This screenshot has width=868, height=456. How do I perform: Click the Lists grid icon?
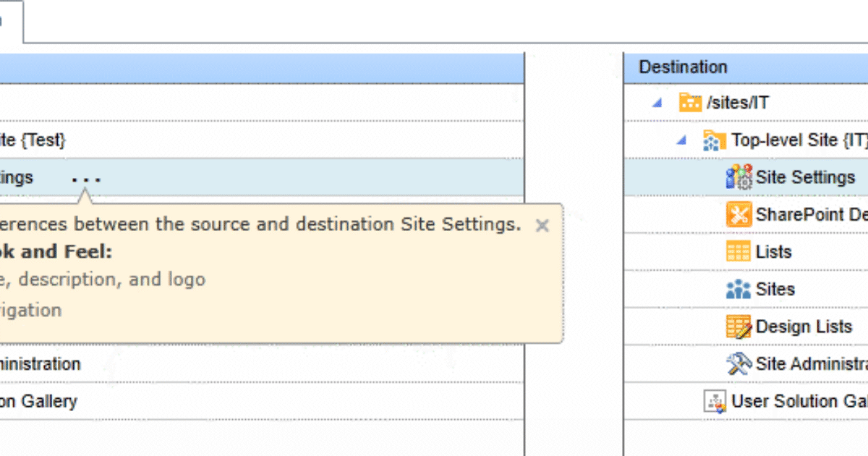[739, 252]
